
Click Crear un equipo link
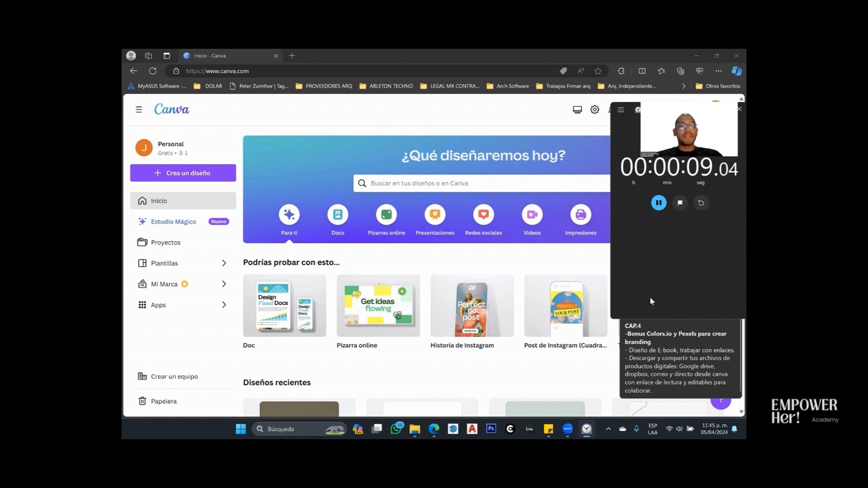click(x=174, y=376)
